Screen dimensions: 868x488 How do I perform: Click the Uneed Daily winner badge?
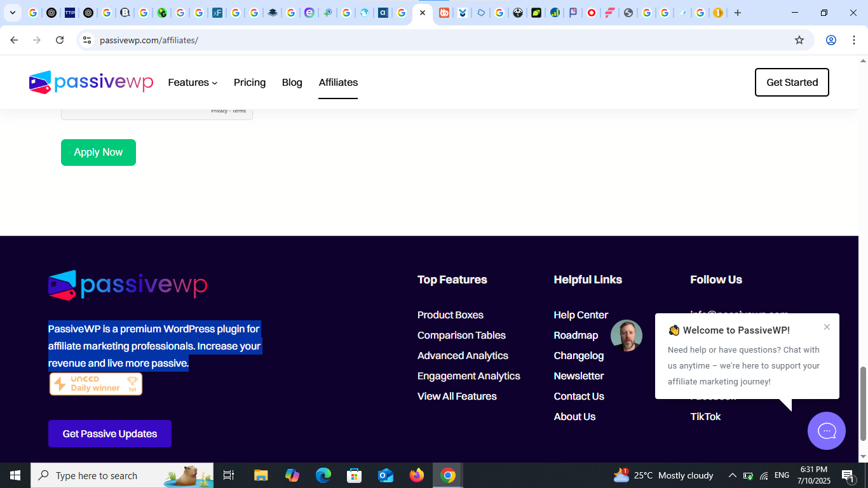(x=96, y=384)
